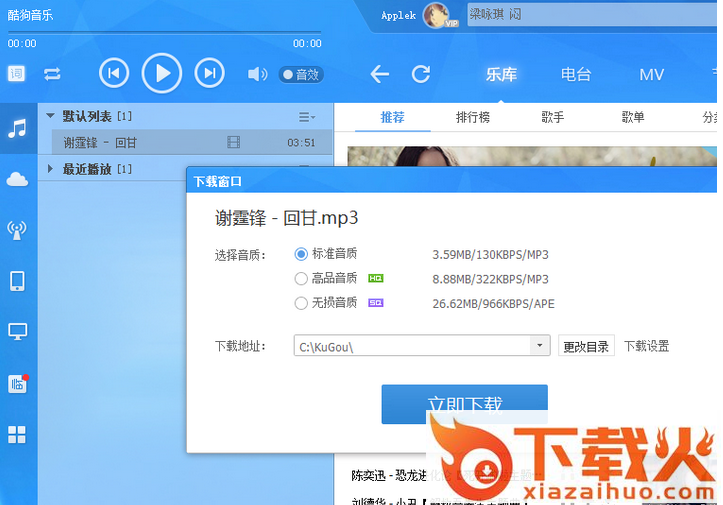Toggle the lyrics display icon
723x505 pixels.
[x=17, y=73]
